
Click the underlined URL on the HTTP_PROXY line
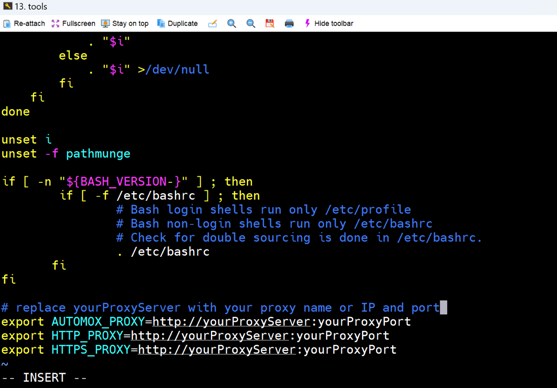point(210,336)
